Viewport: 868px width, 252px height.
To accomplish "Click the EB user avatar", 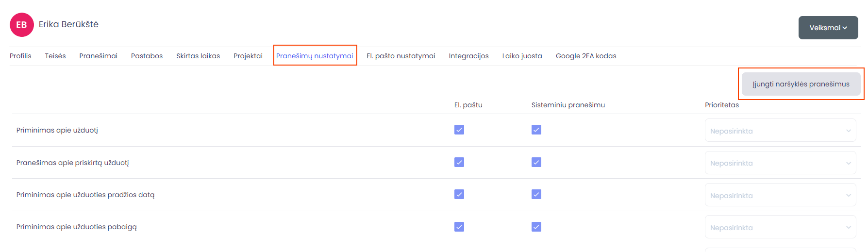I will pyautogui.click(x=22, y=25).
